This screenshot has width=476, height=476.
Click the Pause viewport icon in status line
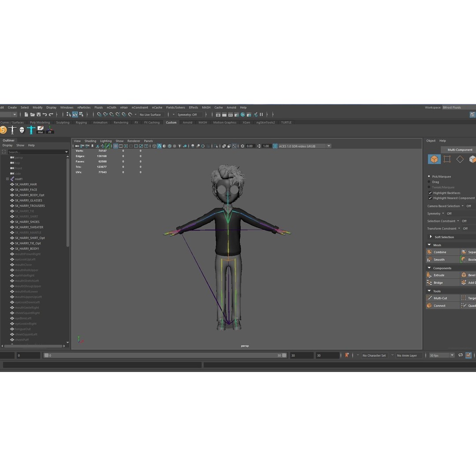261,115
